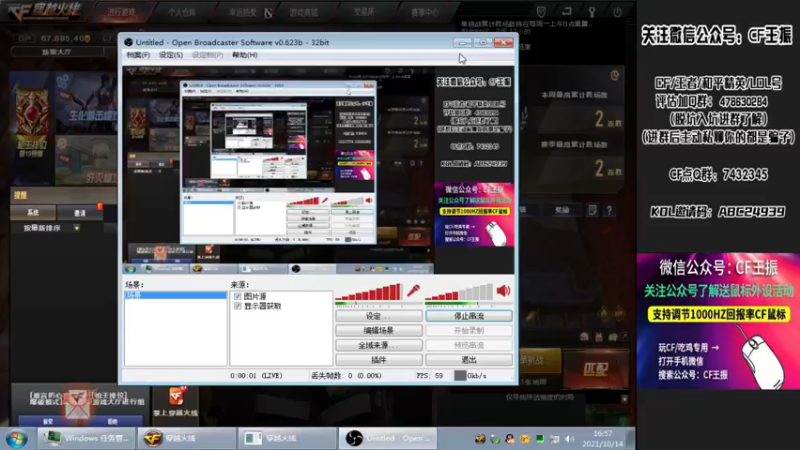Open the 档案(F) menu in OBS
This screenshot has height=450, width=800.
point(138,55)
